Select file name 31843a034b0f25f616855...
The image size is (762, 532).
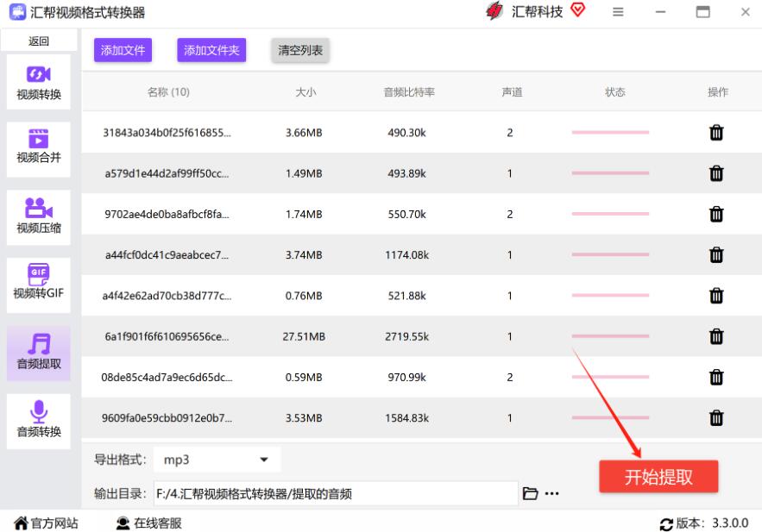click(167, 133)
